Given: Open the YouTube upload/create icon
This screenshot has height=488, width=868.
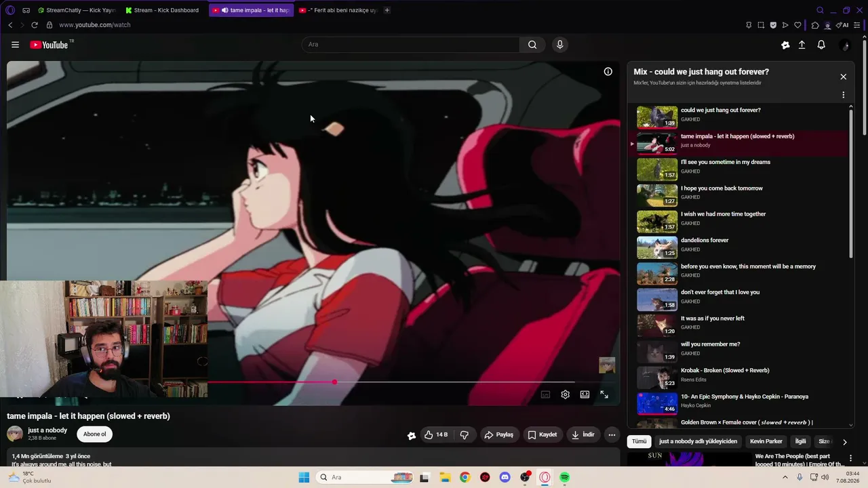Looking at the screenshot, I should coord(802,45).
